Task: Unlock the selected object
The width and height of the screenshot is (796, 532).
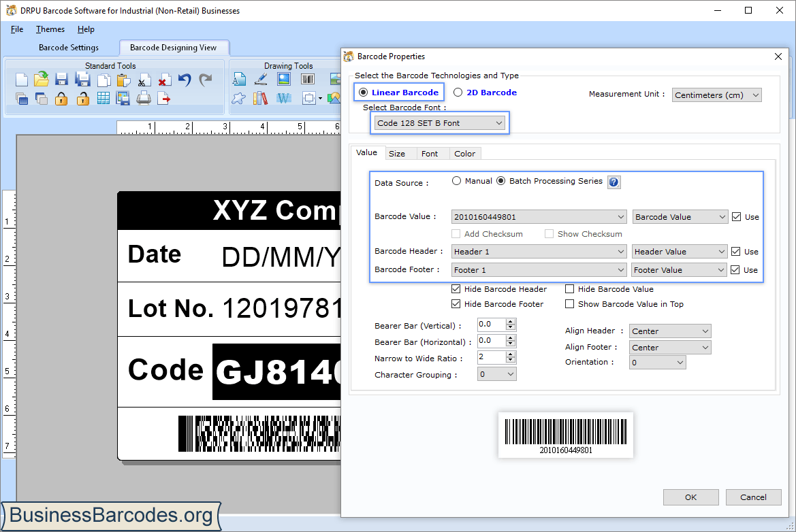Action: pyautogui.click(x=82, y=99)
